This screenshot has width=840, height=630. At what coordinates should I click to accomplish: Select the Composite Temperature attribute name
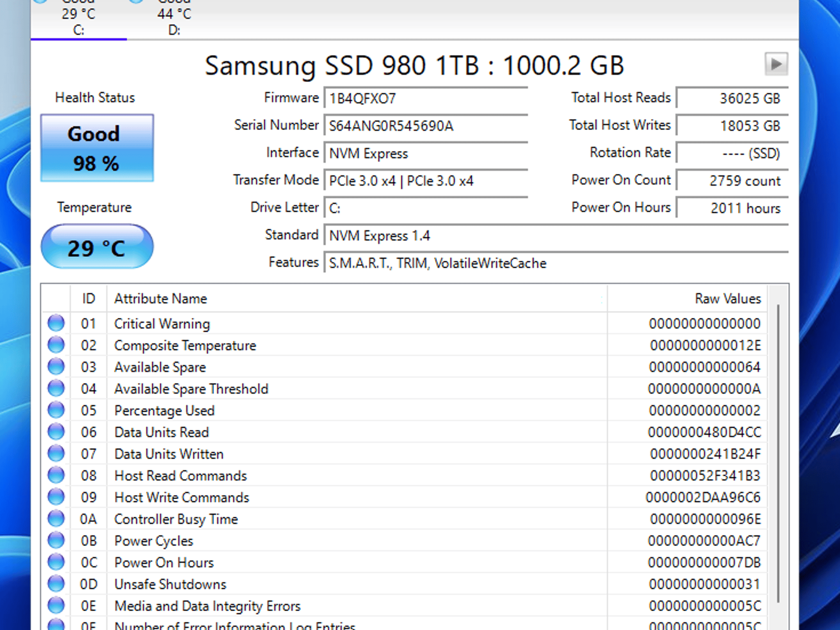pyautogui.click(x=185, y=345)
